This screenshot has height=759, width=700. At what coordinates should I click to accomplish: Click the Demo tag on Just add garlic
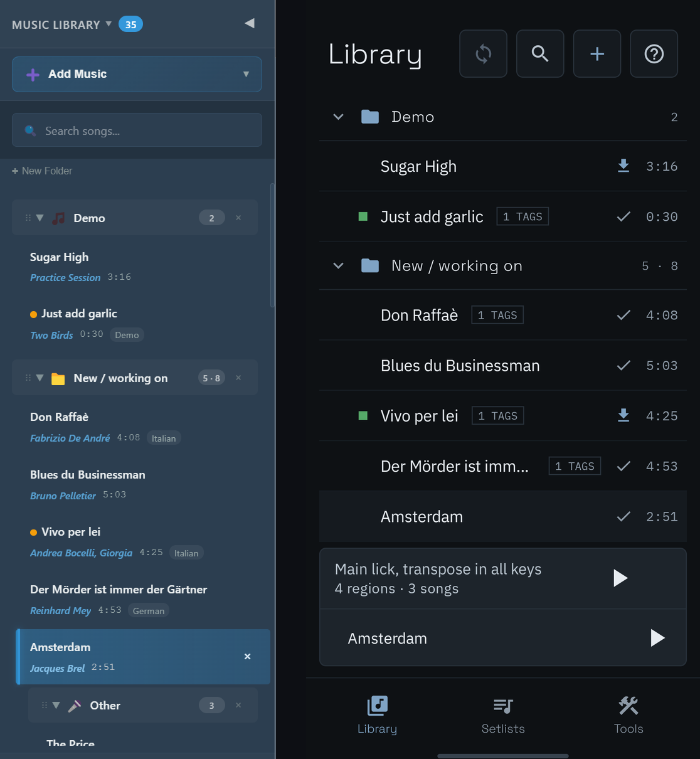pyautogui.click(x=127, y=335)
